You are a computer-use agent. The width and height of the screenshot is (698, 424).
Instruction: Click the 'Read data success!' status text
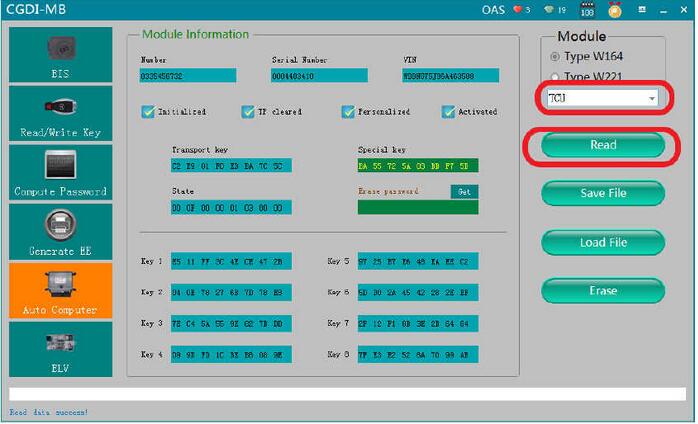(49, 412)
